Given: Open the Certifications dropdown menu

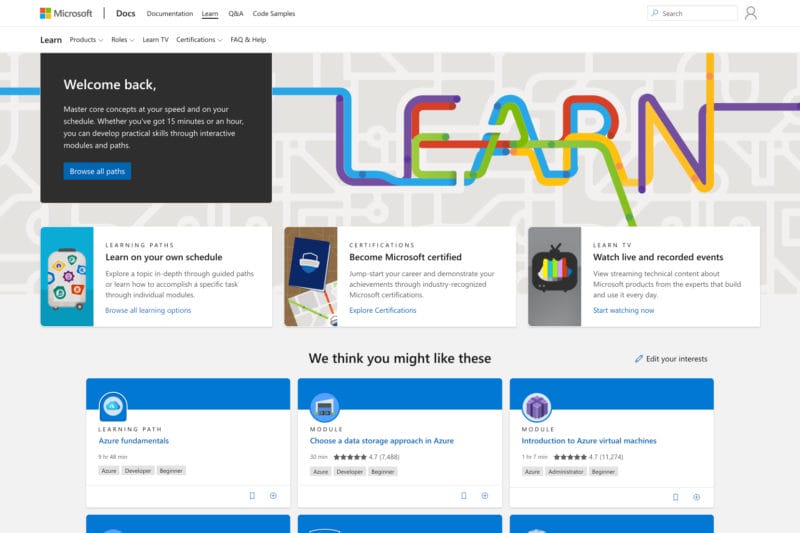Looking at the screenshot, I should [199, 40].
